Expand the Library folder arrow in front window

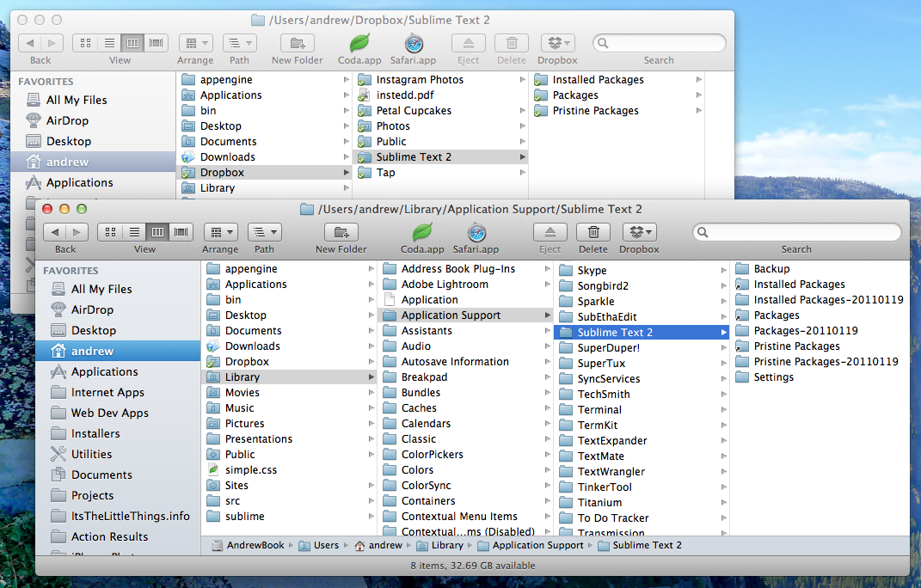click(x=371, y=377)
